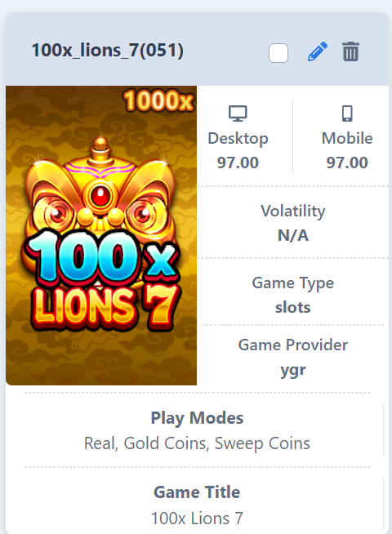Click the Desktop label
The width and height of the screenshot is (392, 534).
click(x=238, y=139)
